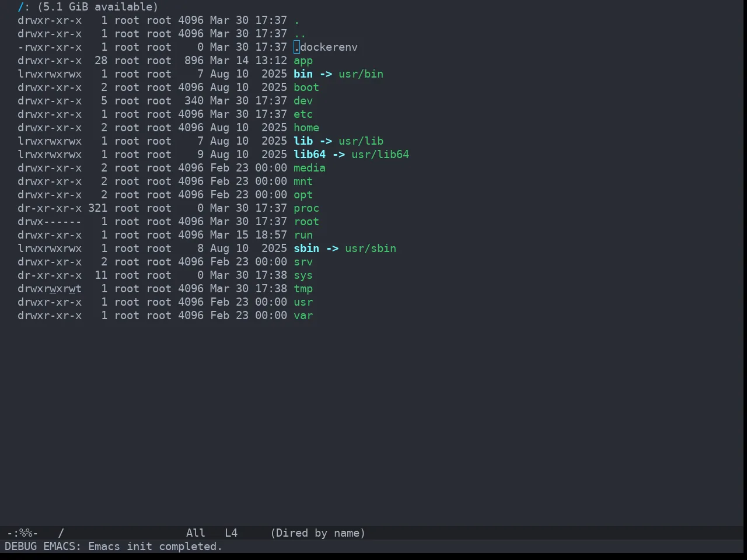Screen dimensions: 747x560
Task: Open the media directory
Action: click(309, 168)
